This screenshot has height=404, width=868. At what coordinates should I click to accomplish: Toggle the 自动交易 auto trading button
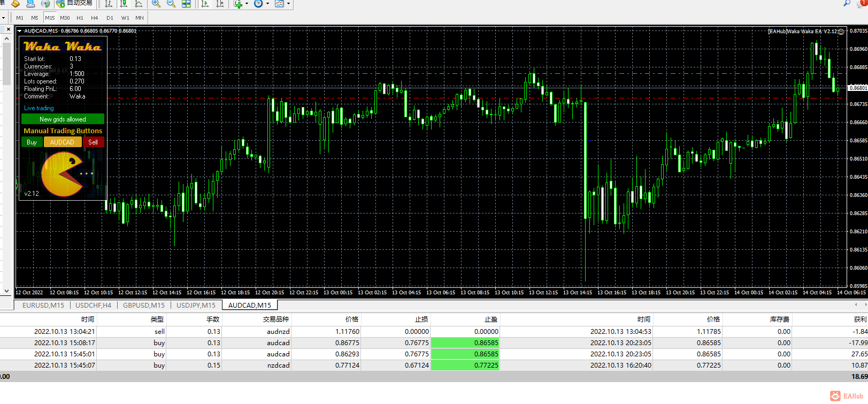pos(74,3)
